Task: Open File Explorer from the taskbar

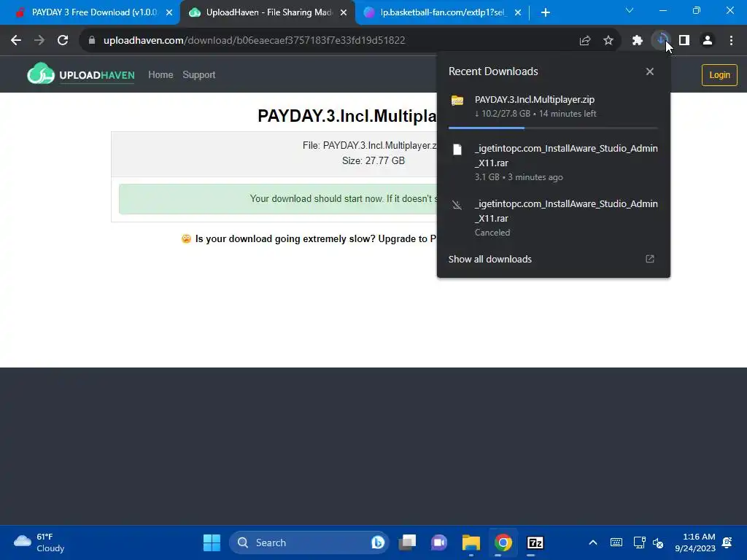Action: [x=471, y=542]
